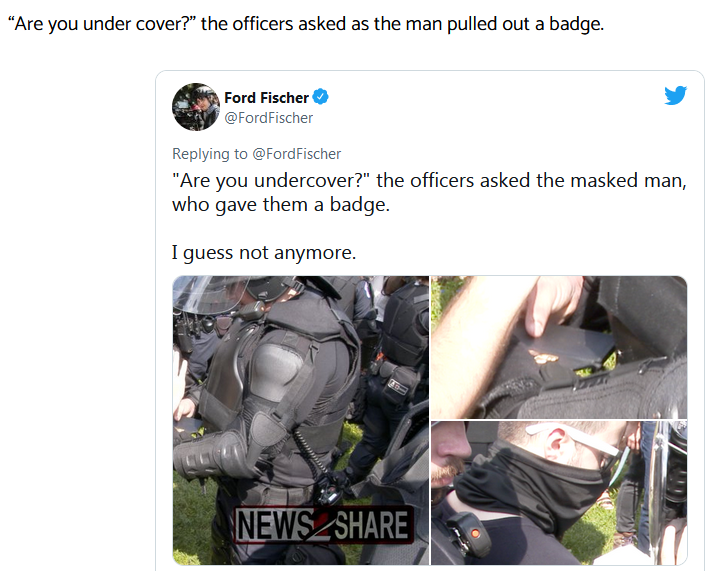This screenshot has width=726, height=571.
Task: Click the officer's radio on the belt
Action: coord(329,489)
